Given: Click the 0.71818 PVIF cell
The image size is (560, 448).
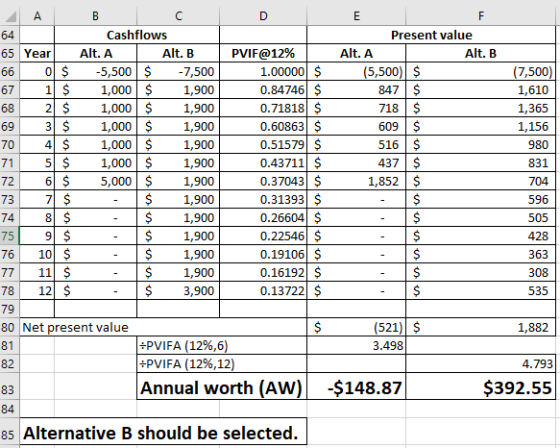Looking at the screenshot, I should click(263, 108).
